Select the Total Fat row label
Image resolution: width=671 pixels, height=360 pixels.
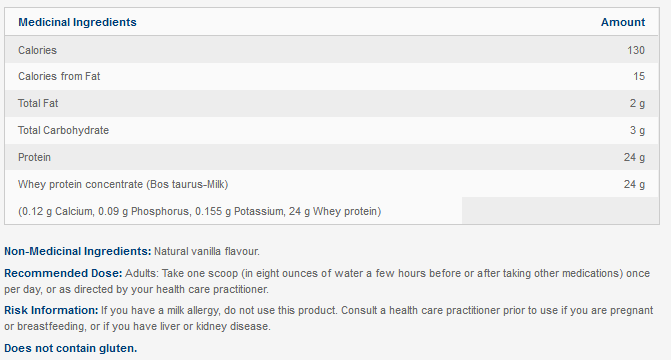pyautogui.click(x=38, y=103)
